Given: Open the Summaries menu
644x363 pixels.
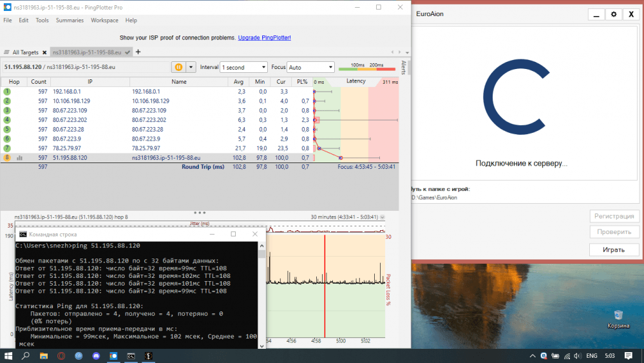Looking at the screenshot, I should [70, 21].
